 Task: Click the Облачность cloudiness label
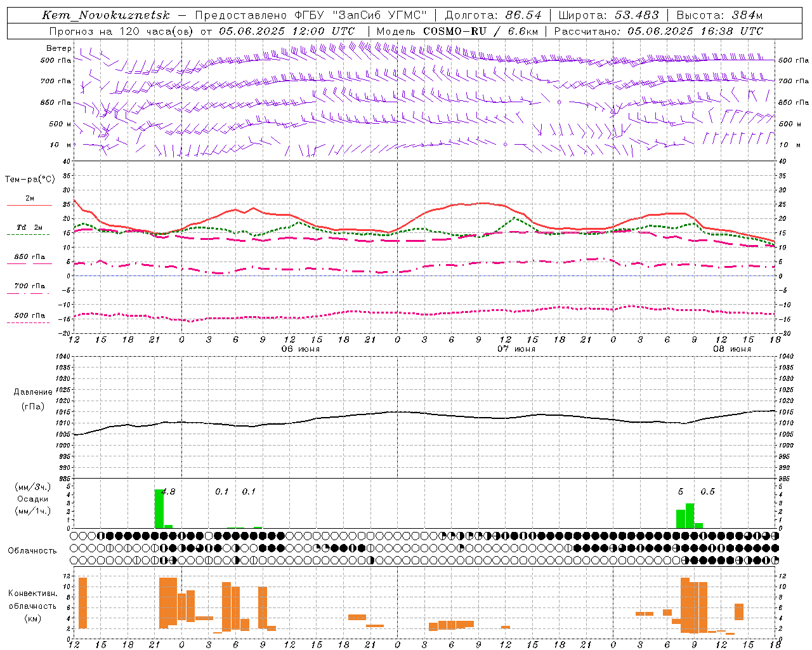click(x=32, y=550)
